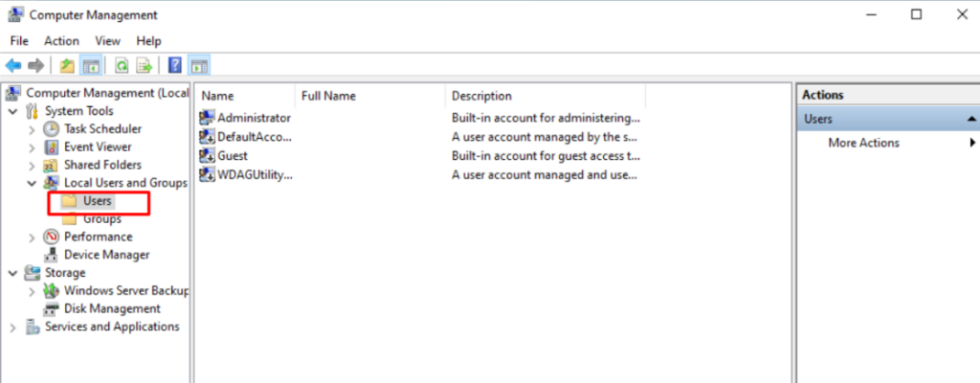Viewport: 980px width, 383px height.
Task: Click the Refresh toolbar icon
Action: [122, 65]
